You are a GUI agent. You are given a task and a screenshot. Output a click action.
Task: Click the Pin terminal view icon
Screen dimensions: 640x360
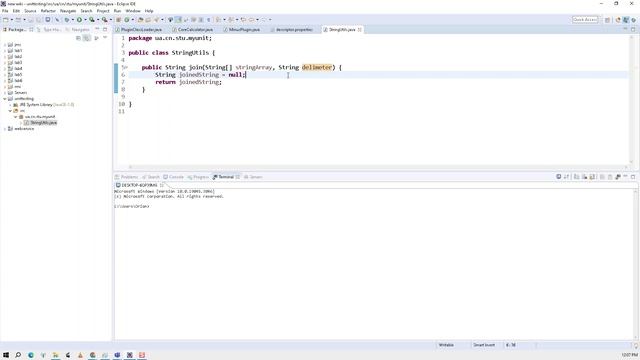[x=618, y=177]
